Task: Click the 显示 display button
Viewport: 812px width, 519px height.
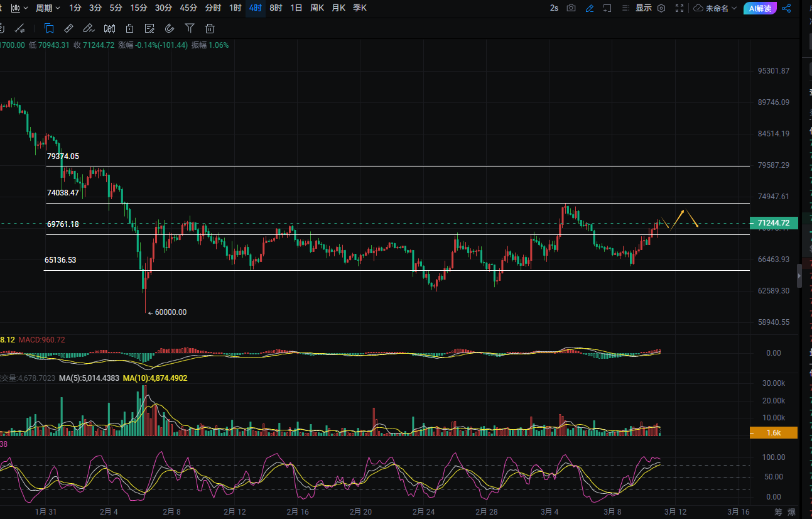Action: (643, 8)
